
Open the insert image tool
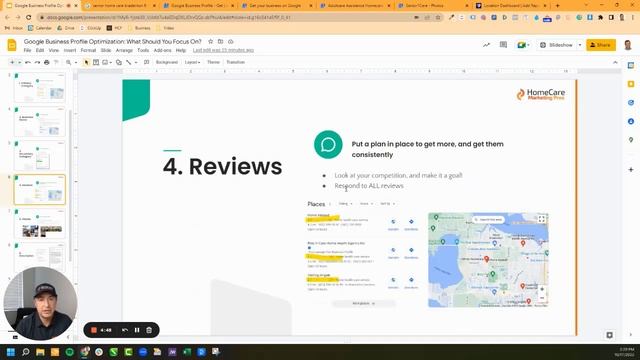(105, 62)
